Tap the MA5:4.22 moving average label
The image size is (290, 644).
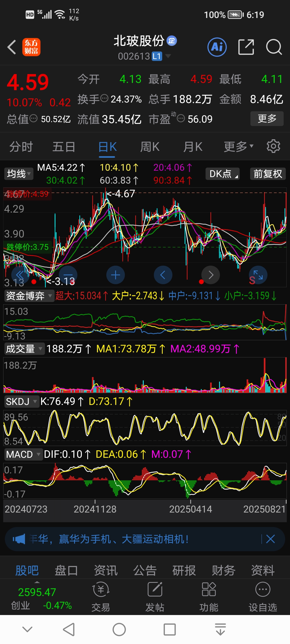pos(61,167)
